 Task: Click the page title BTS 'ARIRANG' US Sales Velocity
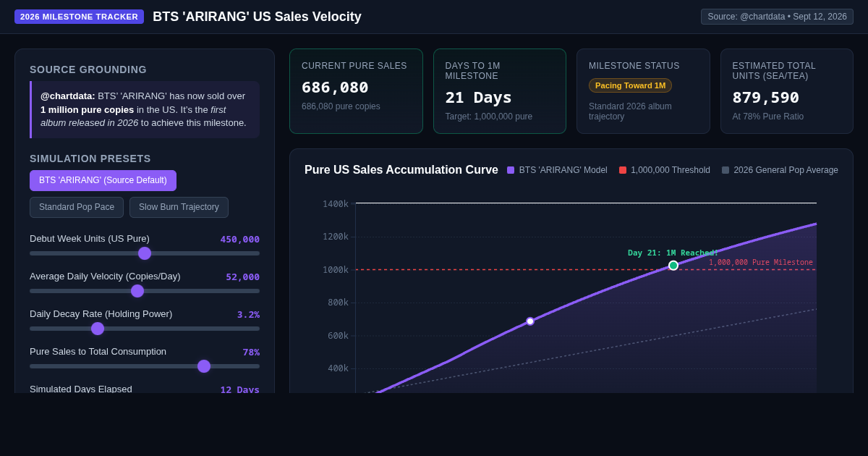(x=257, y=17)
